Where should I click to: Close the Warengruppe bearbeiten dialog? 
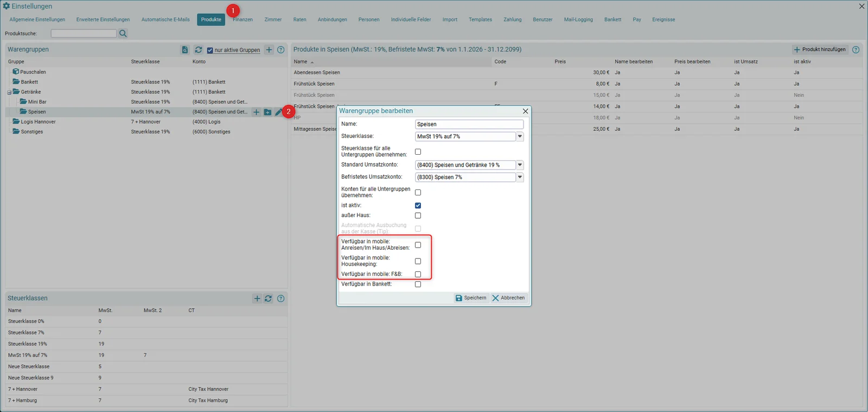tap(525, 111)
